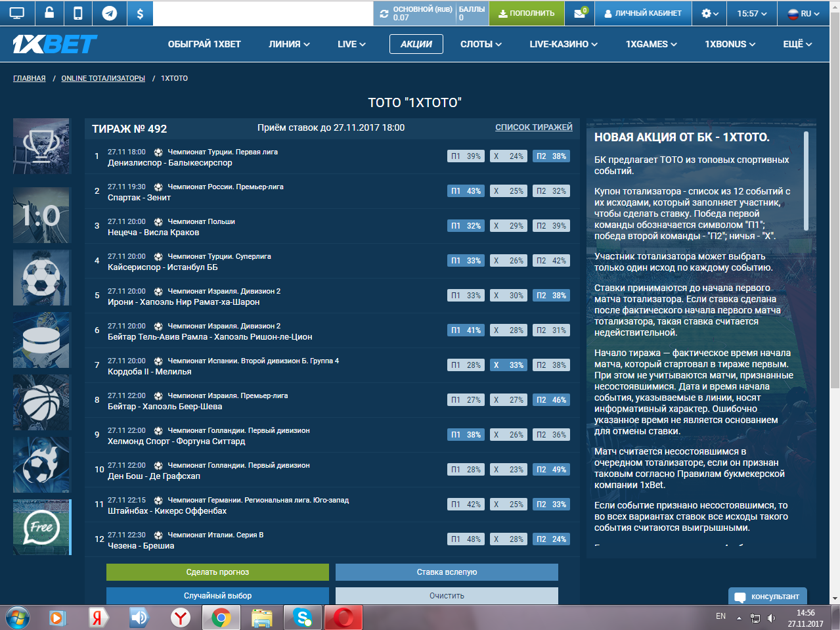Screen dimensions: 840x630
Task: Open the консультант chat widget
Action: tap(768, 596)
